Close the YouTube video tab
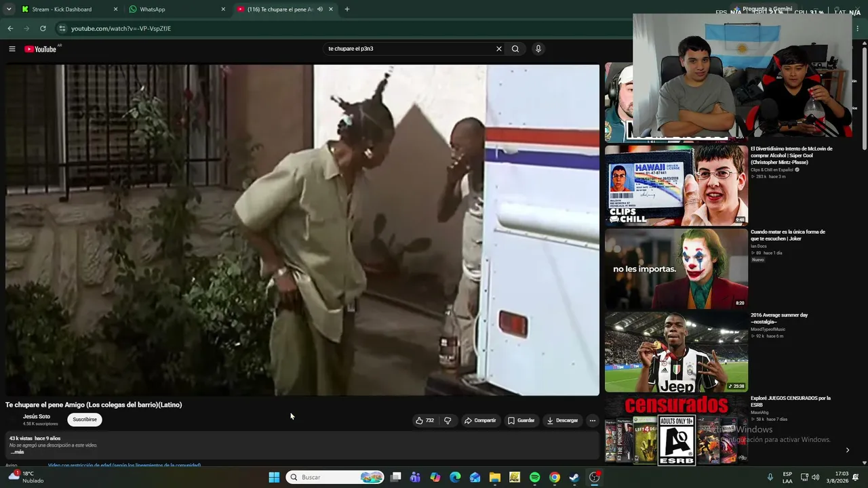The width and height of the screenshot is (868, 488). [331, 9]
